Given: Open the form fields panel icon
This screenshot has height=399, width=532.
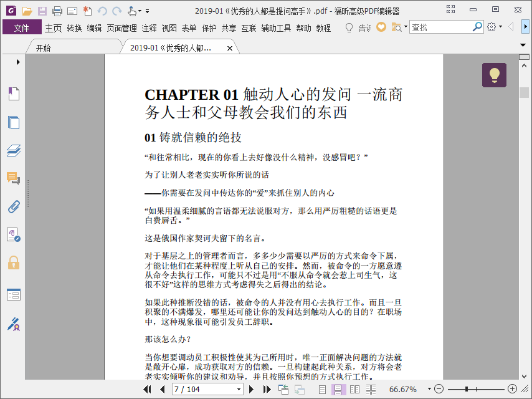Looking at the screenshot, I should coord(14,294).
